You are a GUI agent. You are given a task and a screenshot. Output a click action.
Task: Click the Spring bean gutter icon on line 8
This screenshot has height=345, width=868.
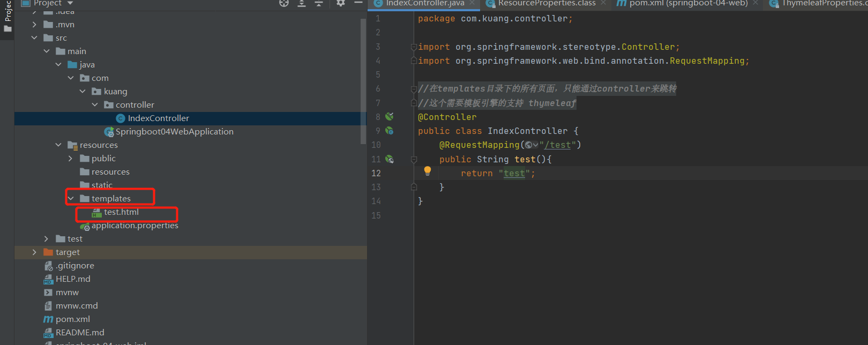(390, 116)
